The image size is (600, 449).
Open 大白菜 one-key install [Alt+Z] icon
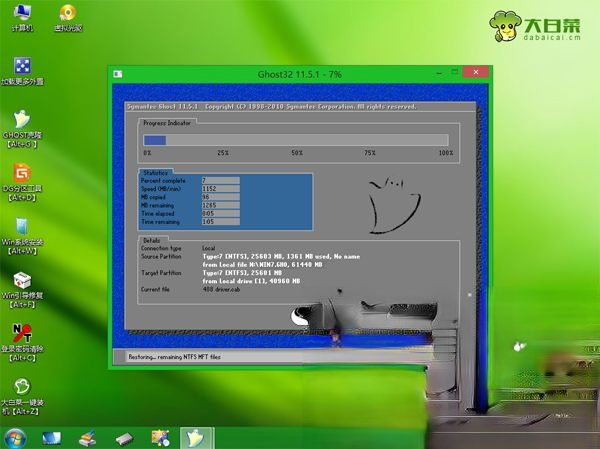pyautogui.click(x=22, y=397)
